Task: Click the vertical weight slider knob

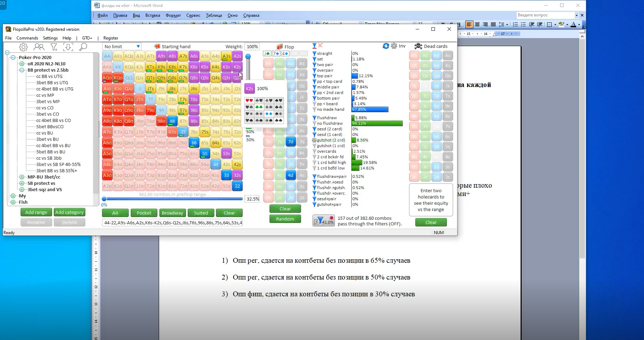Action: [x=248, y=57]
